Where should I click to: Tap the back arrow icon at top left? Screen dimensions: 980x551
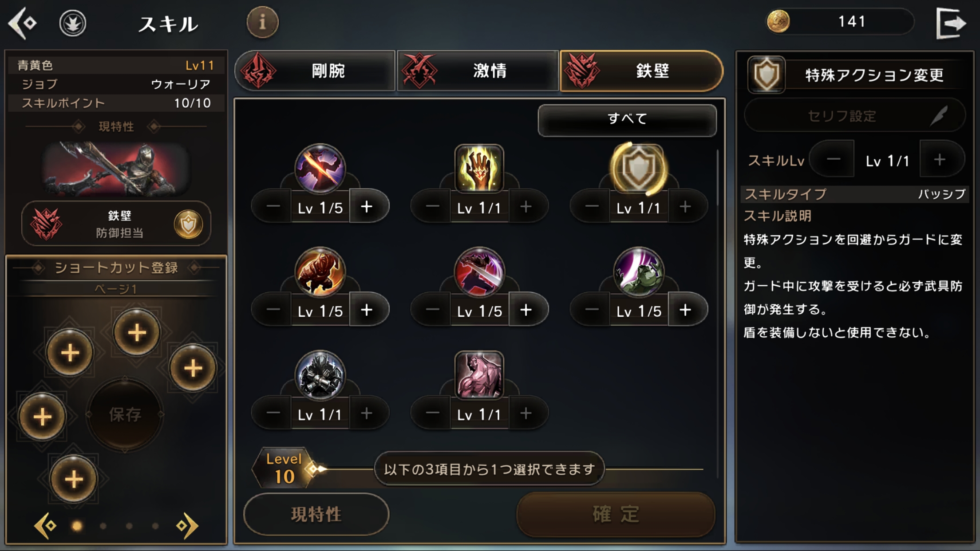23,23
